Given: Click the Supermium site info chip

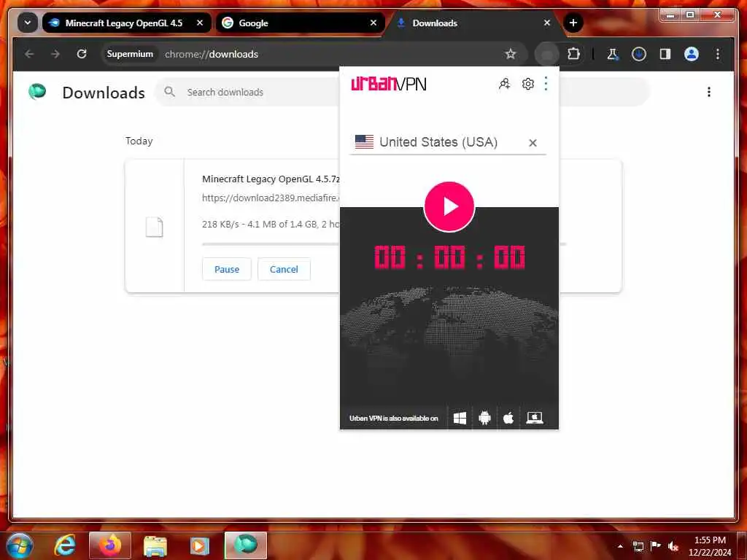Looking at the screenshot, I should [130, 54].
